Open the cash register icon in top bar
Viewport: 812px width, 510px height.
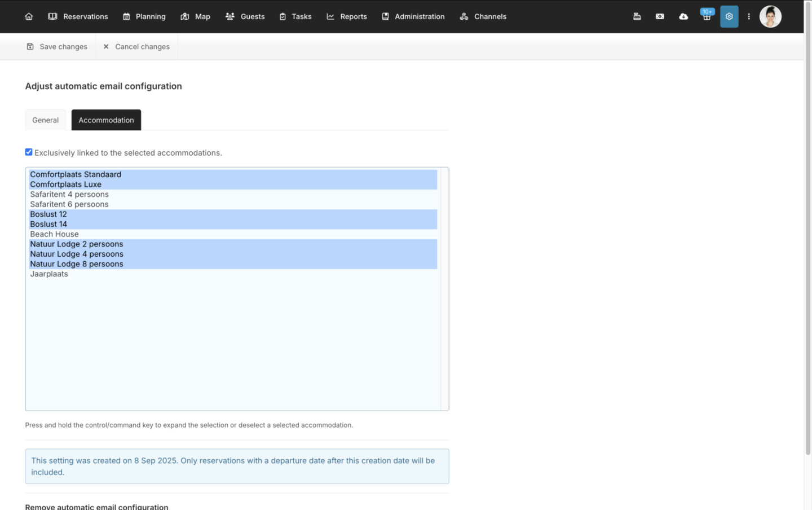pos(637,16)
